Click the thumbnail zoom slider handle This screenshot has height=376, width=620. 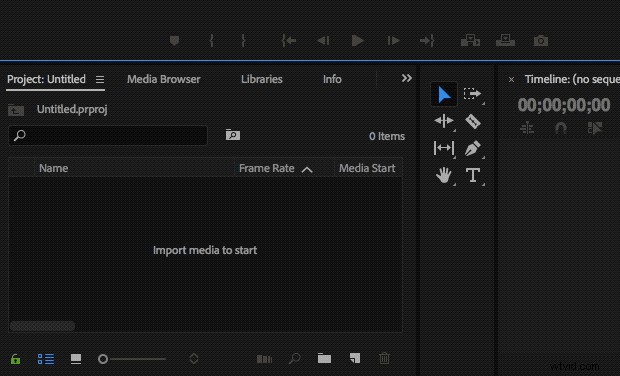pyautogui.click(x=103, y=359)
